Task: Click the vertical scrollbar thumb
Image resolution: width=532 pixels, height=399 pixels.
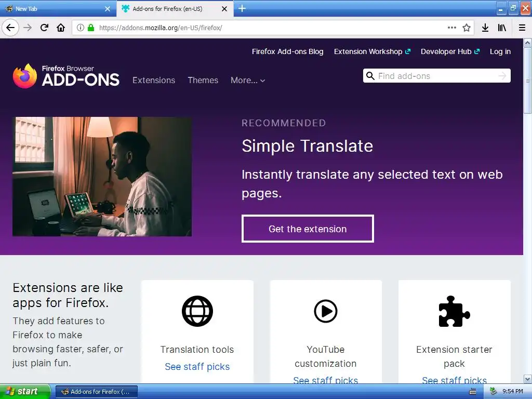Action: (528, 81)
